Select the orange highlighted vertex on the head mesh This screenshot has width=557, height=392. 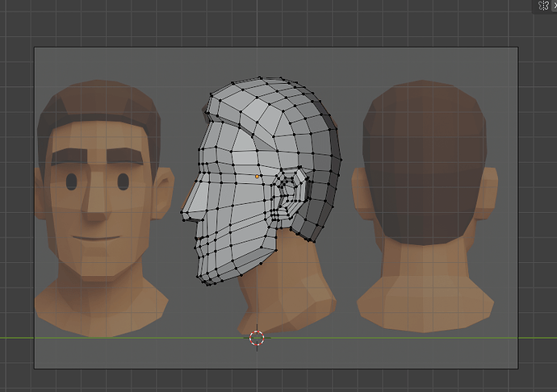point(258,176)
